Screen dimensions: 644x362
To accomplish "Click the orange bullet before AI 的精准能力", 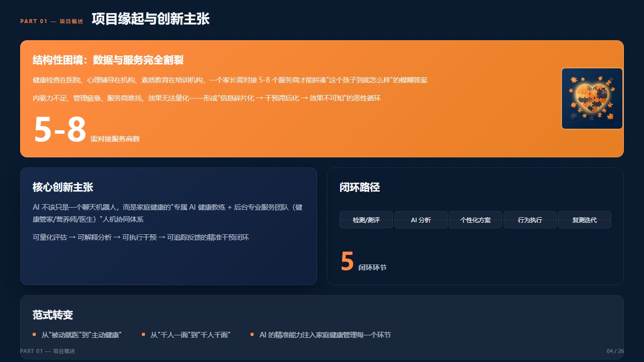I will tap(252, 334).
